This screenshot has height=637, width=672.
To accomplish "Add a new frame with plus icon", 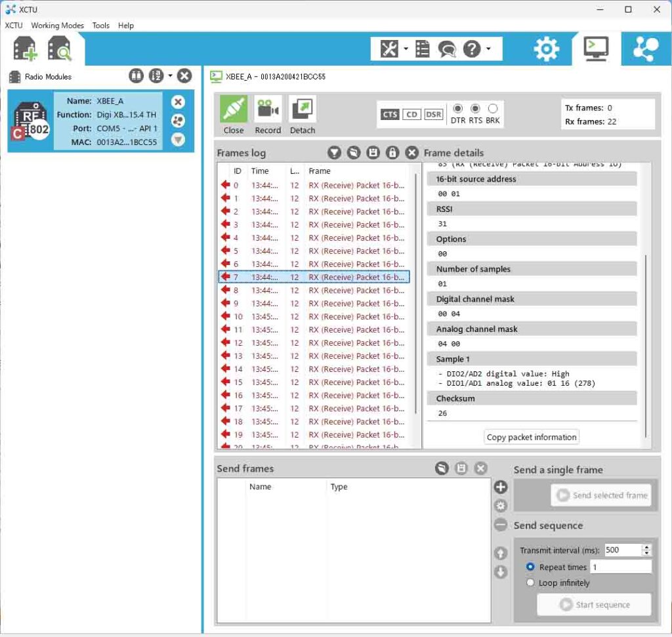I will click(501, 487).
